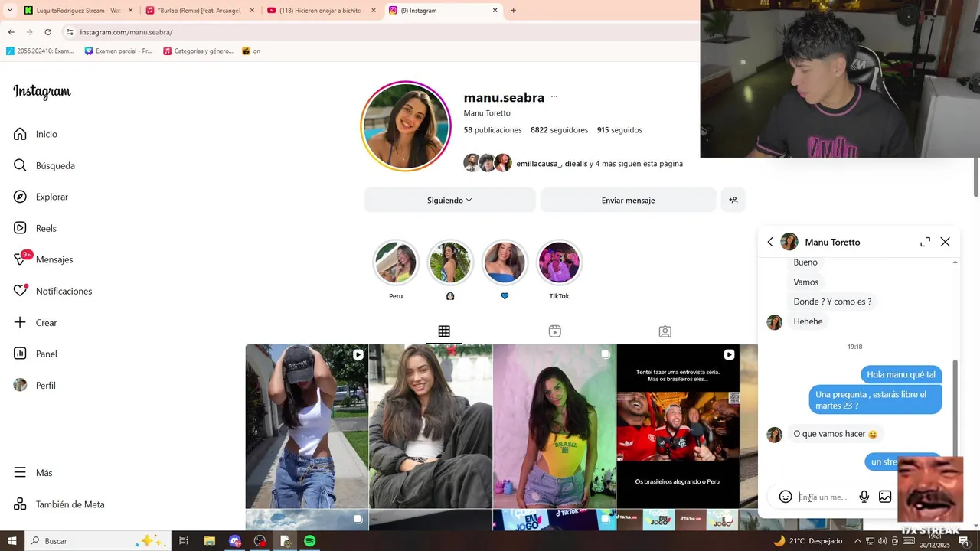
Task: Open the Peru story highlight
Action: 396,262
